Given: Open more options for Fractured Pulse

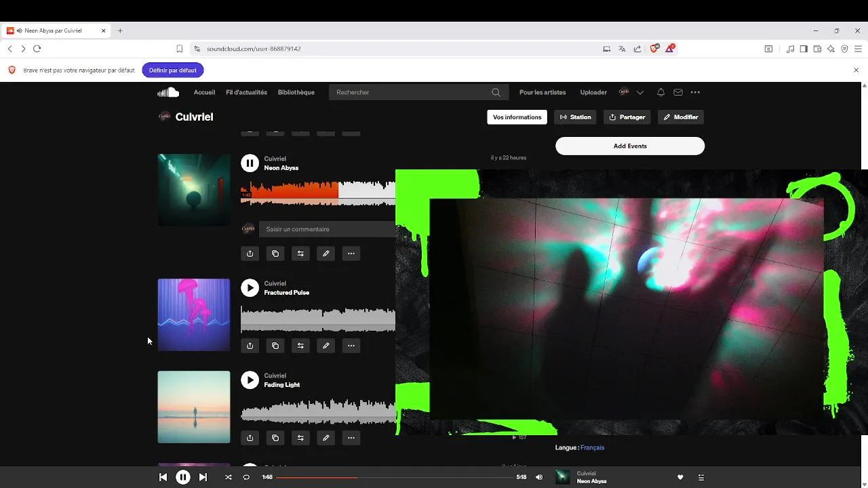Looking at the screenshot, I should pyautogui.click(x=351, y=346).
